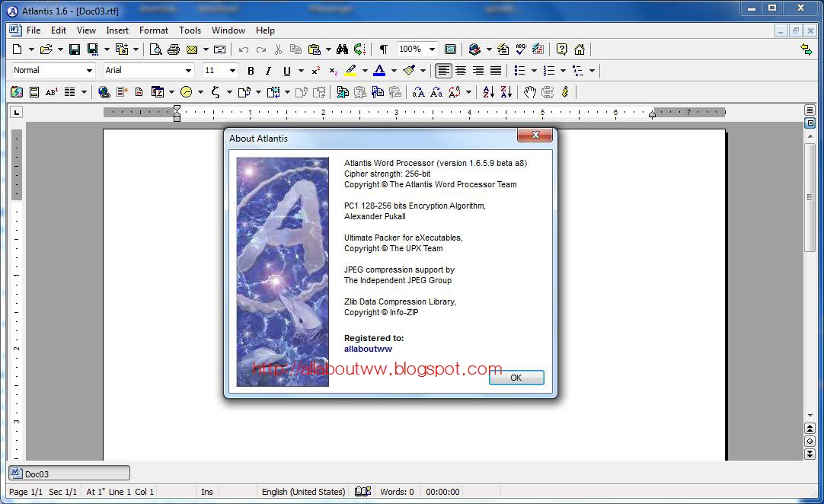Expand the highlight color dropdown arrow

click(365, 71)
